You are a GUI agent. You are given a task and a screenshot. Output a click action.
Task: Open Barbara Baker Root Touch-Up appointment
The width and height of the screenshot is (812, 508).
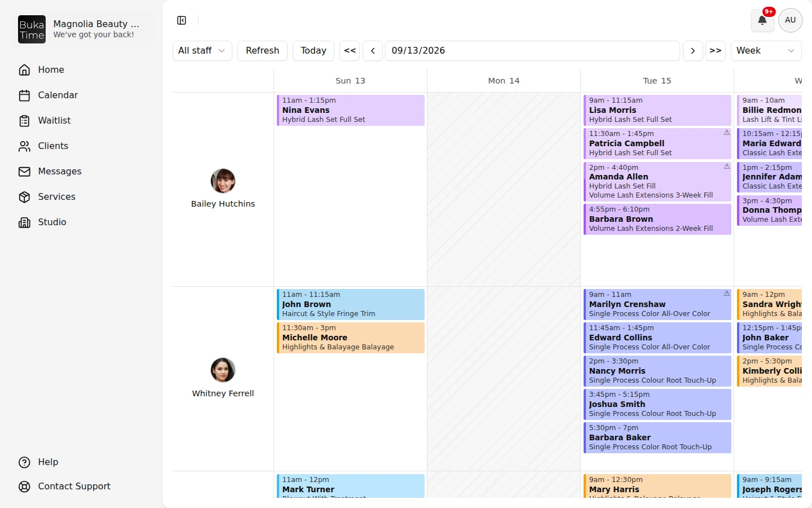[657, 437]
